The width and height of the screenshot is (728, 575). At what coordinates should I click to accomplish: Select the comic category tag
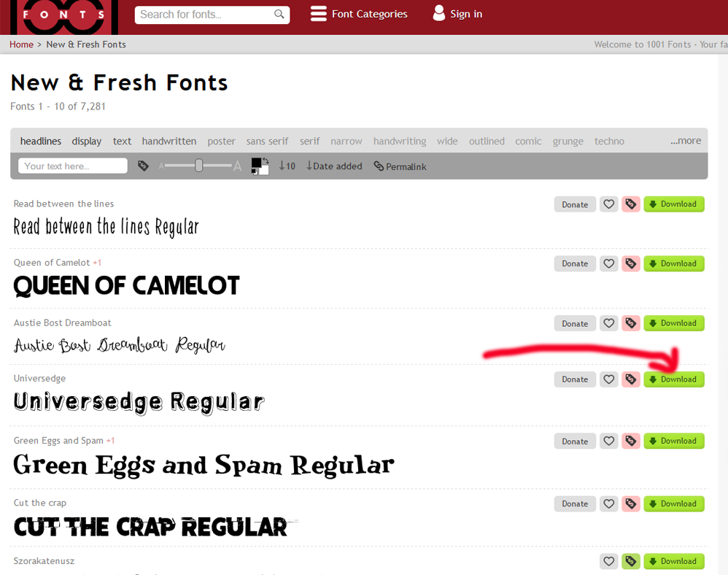[528, 141]
